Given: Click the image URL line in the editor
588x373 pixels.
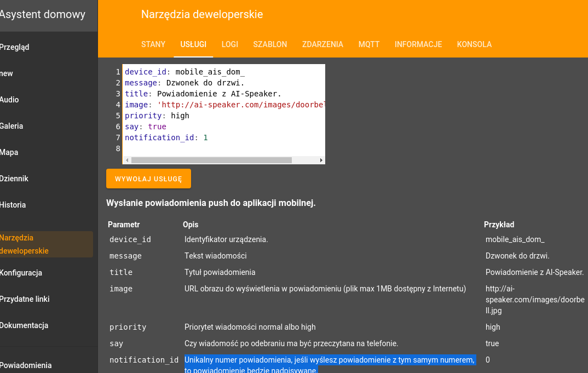Looking at the screenshot, I should pyautogui.click(x=224, y=105).
